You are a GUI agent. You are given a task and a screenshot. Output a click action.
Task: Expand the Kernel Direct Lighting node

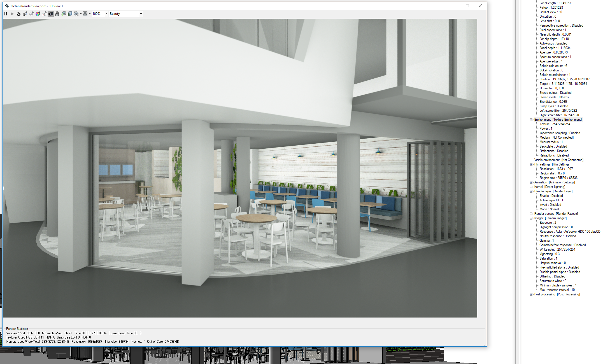531,187
